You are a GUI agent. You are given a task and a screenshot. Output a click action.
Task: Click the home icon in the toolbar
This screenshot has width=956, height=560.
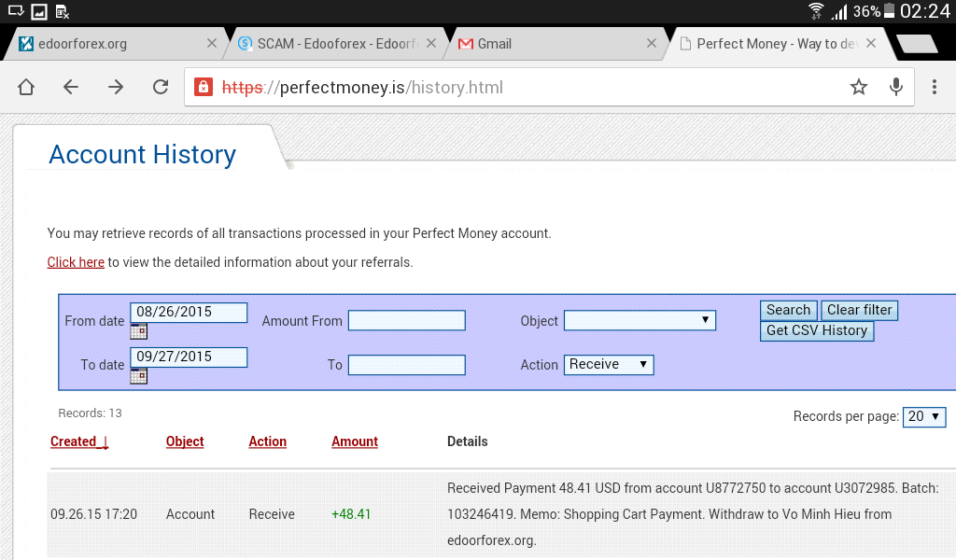[x=25, y=87]
